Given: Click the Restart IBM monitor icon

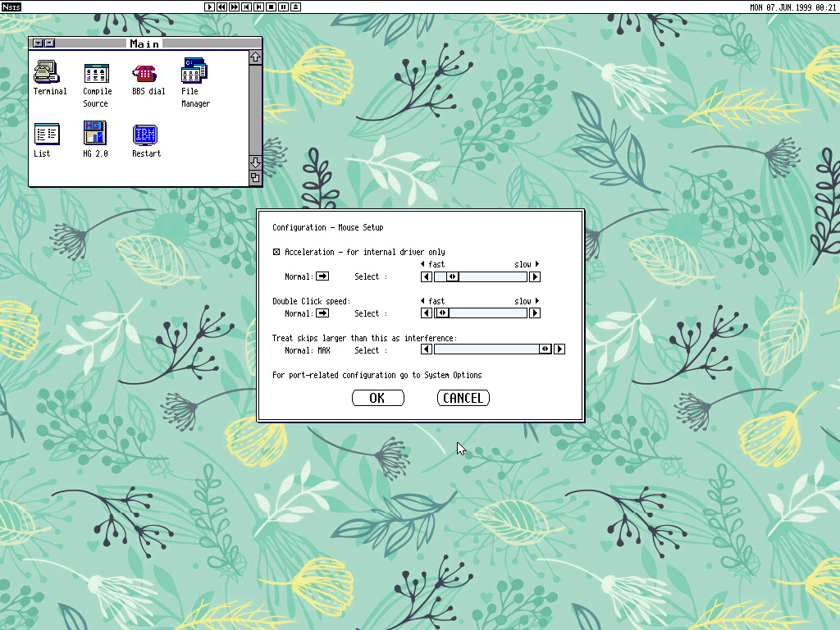Looking at the screenshot, I should pyautogui.click(x=145, y=134).
